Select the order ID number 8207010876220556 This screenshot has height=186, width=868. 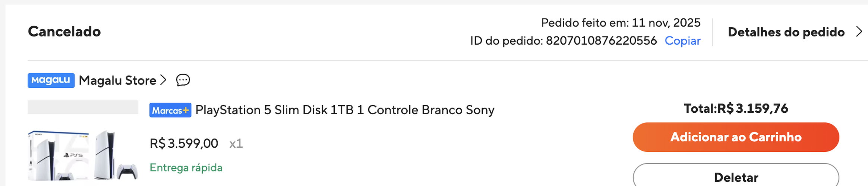click(x=601, y=41)
